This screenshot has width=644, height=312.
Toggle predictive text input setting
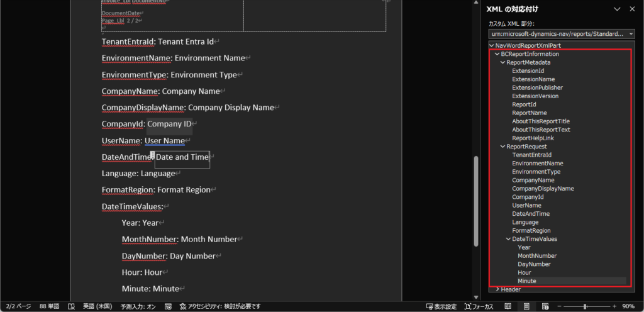click(x=138, y=306)
